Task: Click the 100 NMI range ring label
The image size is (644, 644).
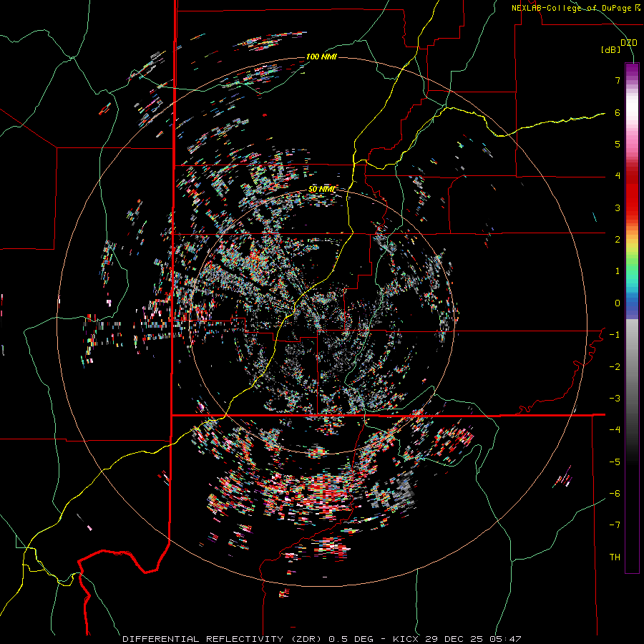Action: coord(321,57)
